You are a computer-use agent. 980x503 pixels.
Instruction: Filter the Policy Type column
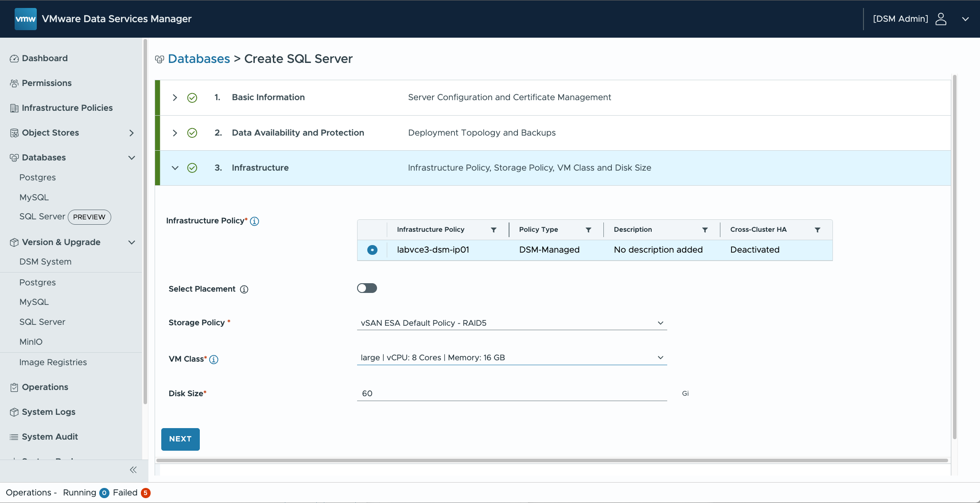(588, 230)
